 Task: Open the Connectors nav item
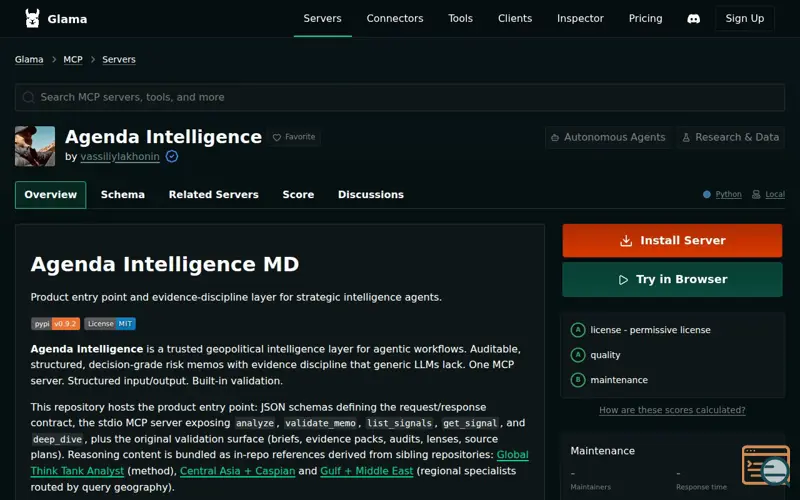pyautogui.click(x=395, y=18)
